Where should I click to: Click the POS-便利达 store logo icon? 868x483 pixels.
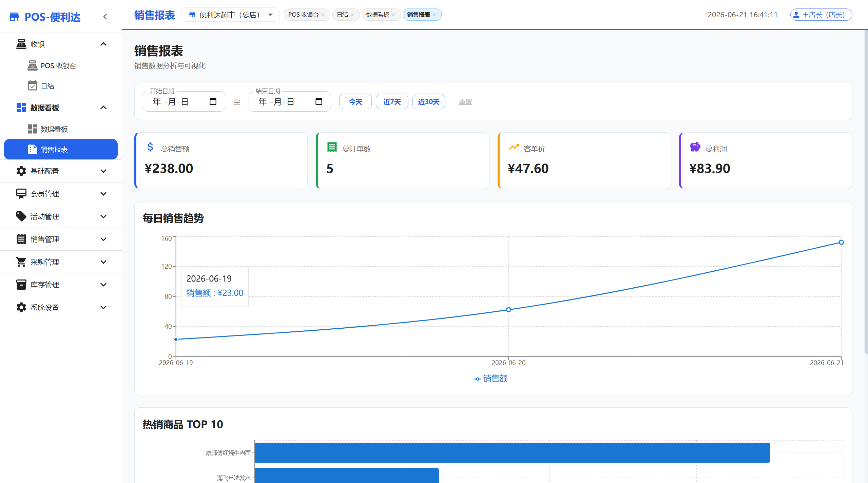click(14, 17)
